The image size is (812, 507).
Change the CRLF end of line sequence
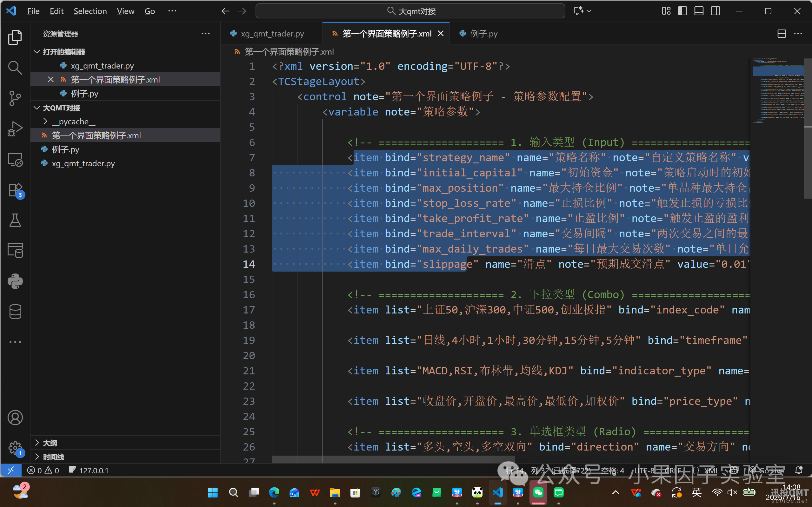(x=673, y=471)
